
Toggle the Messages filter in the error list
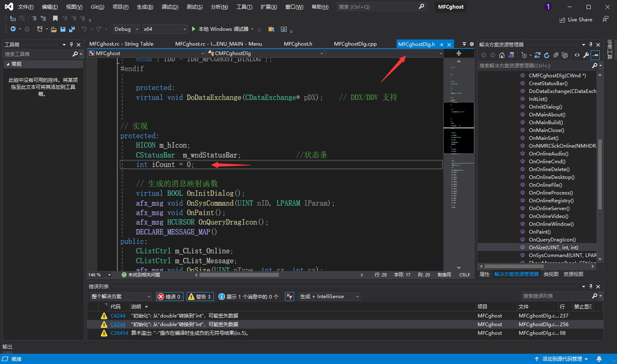pyautogui.click(x=248, y=297)
